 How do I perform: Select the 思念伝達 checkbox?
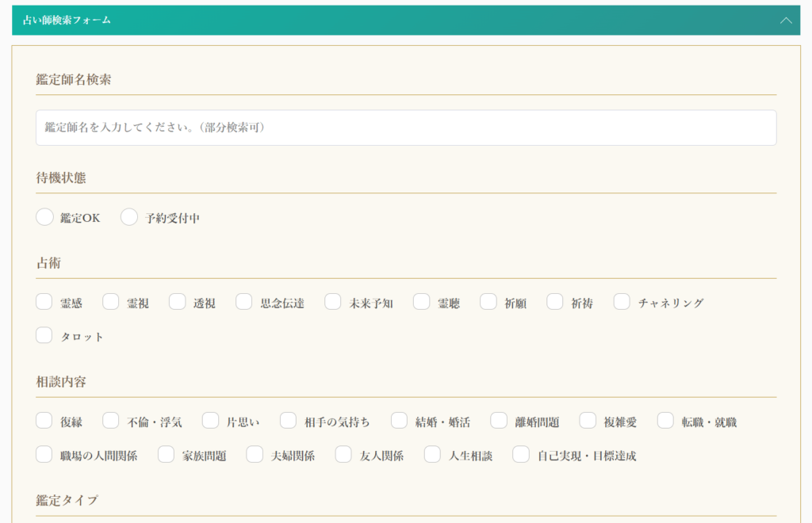[x=243, y=301]
